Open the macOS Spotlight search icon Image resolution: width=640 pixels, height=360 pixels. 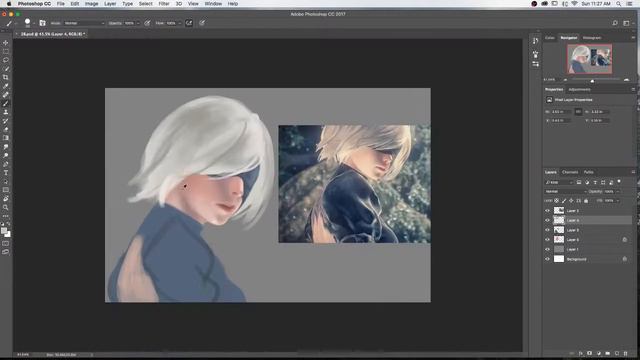pos(619,4)
